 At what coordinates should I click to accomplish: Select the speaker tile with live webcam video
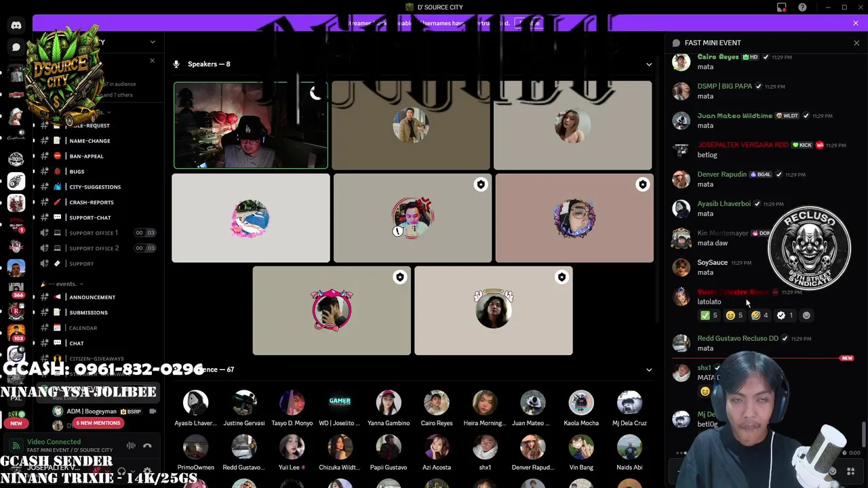click(251, 125)
